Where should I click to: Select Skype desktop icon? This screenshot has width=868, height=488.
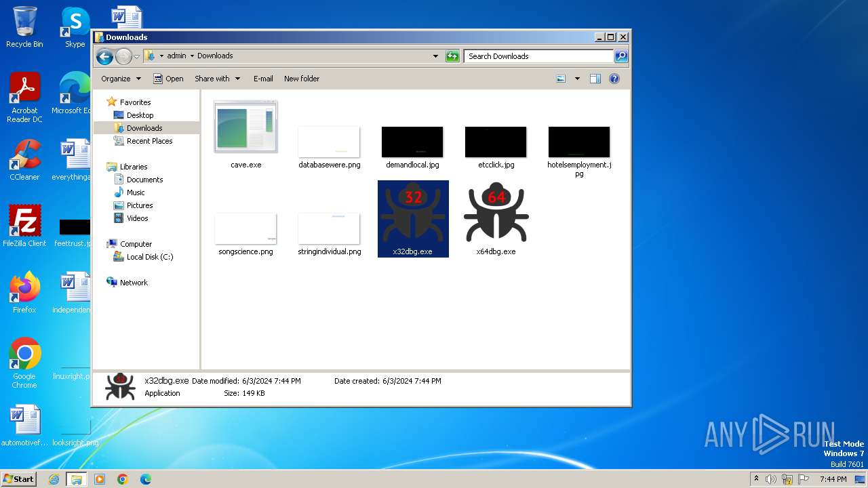[x=75, y=27]
